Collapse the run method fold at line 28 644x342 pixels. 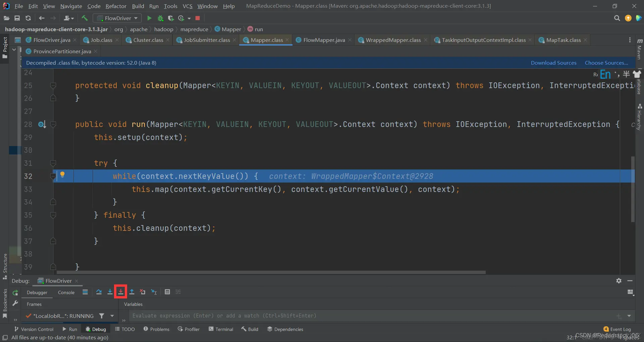pyautogui.click(x=53, y=125)
